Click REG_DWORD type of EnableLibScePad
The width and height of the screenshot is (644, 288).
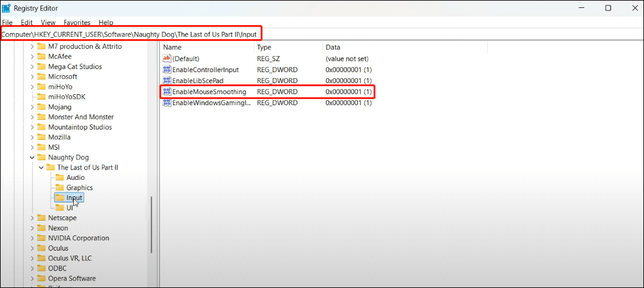277,81
